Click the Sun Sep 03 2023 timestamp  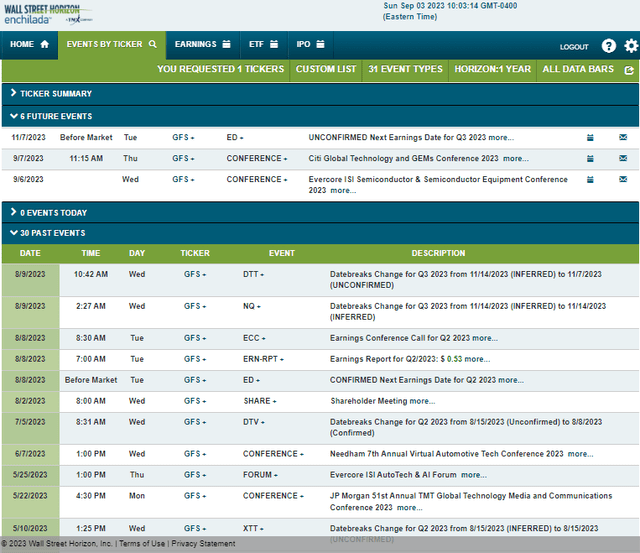pos(450,11)
